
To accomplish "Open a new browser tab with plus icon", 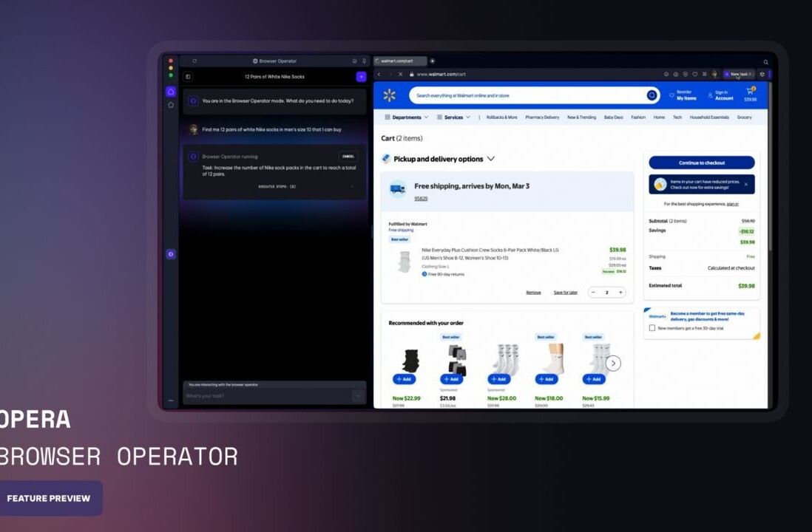I will coord(433,61).
